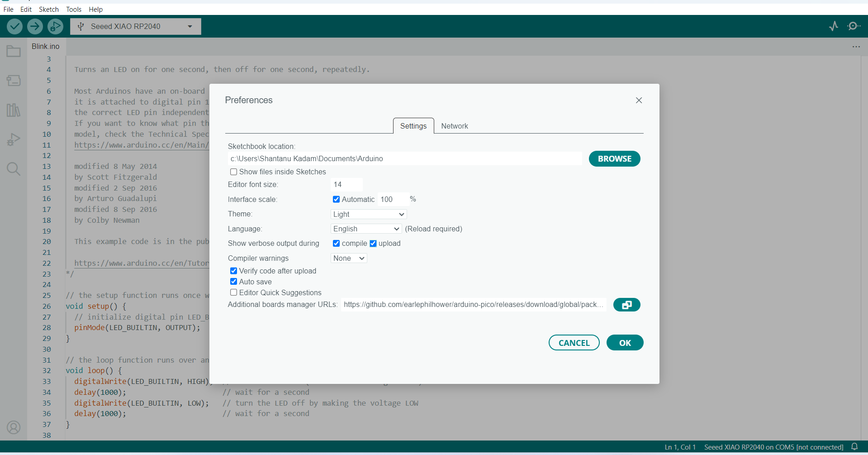The height and width of the screenshot is (455, 868).
Task: Click Seeed XIAO RP2040 on COM5 status text
Action: pos(773,447)
